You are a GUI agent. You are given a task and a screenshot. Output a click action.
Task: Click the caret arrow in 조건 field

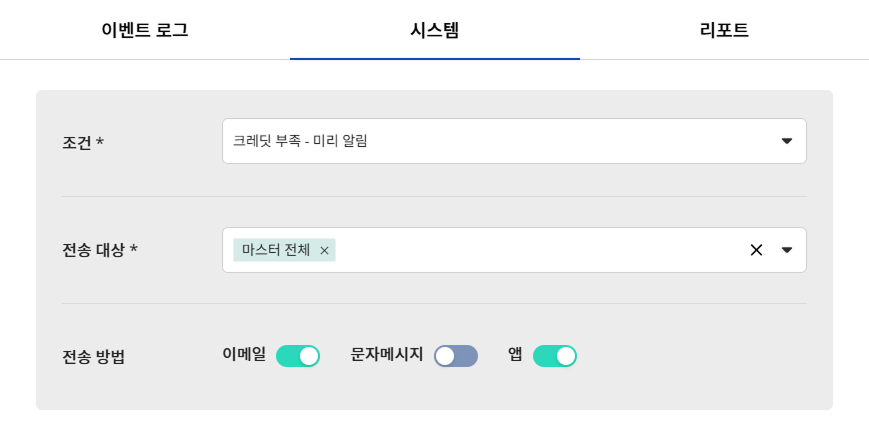(x=786, y=141)
